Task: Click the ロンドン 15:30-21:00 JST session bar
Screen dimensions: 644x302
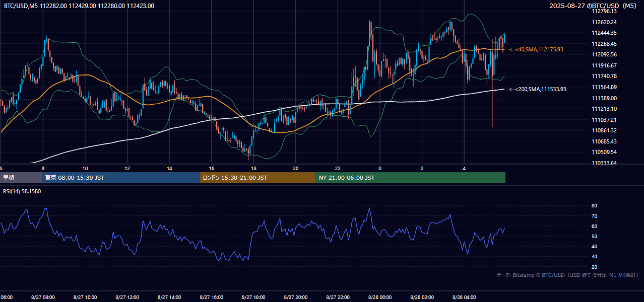Action: click(258, 178)
